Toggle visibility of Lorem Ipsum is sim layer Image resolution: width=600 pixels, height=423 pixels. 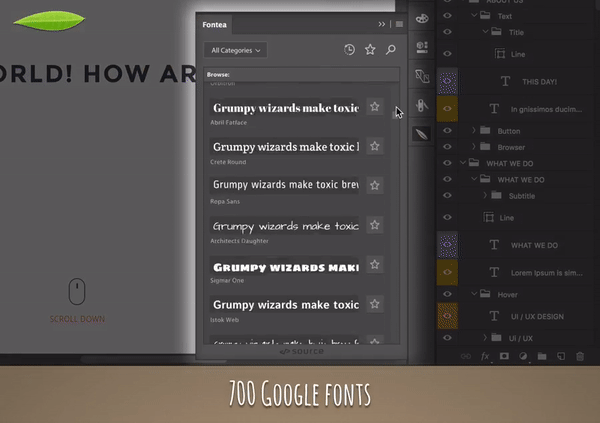(447, 272)
